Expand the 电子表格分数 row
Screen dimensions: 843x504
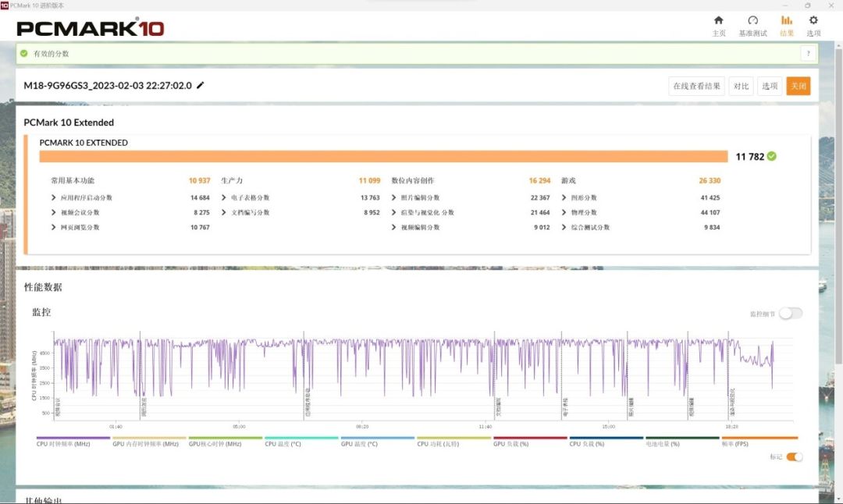tap(224, 198)
